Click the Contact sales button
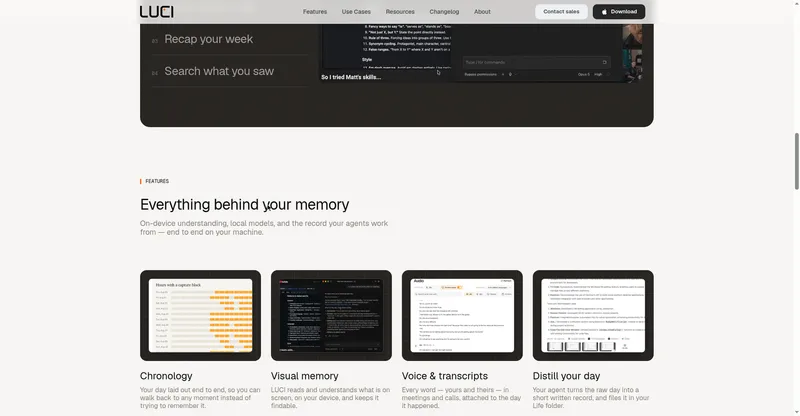The image size is (800, 416). [561, 12]
